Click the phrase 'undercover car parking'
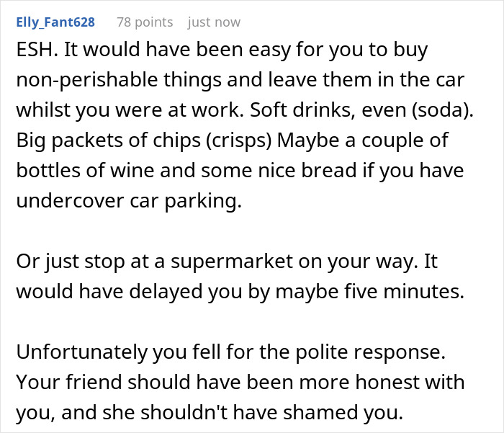 pos(130,202)
